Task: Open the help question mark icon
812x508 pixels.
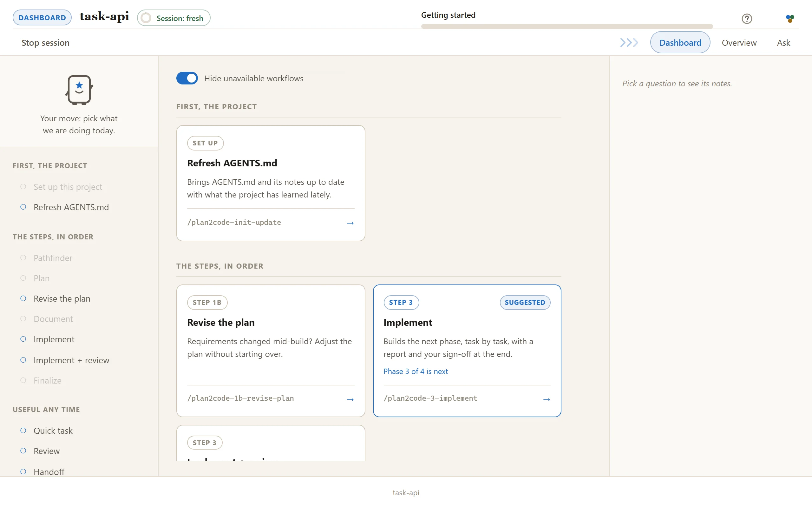Action: coord(747,18)
